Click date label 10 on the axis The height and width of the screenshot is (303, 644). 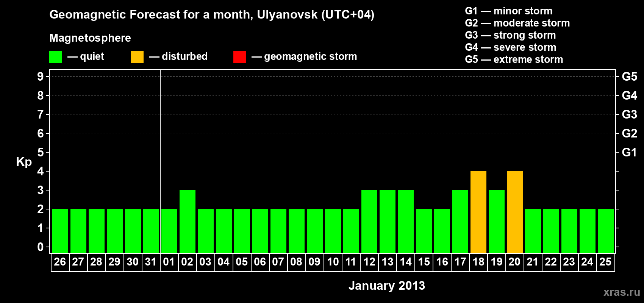point(333,262)
